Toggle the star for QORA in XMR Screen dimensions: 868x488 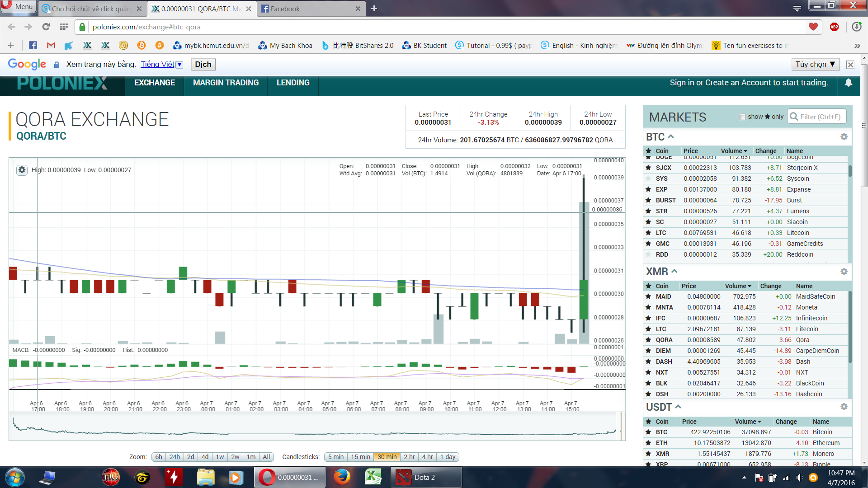[x=648, y=340]
